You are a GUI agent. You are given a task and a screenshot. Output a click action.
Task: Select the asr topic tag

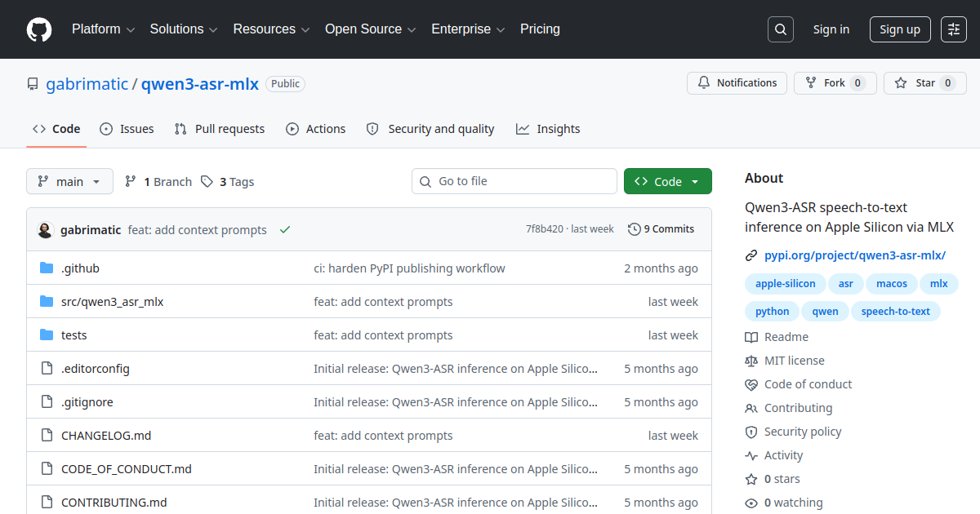point(846,284)
